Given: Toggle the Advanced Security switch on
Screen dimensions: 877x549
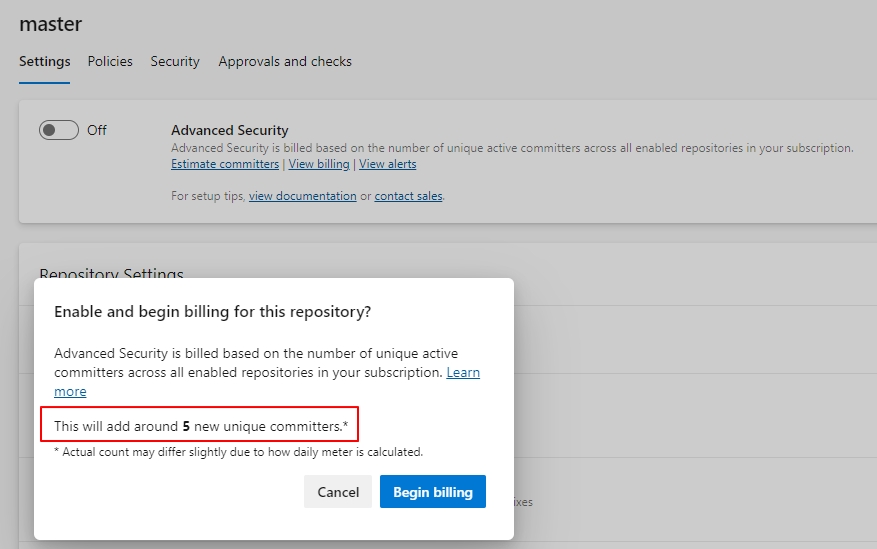Looking at the screenshot, I should coord(59,130).
